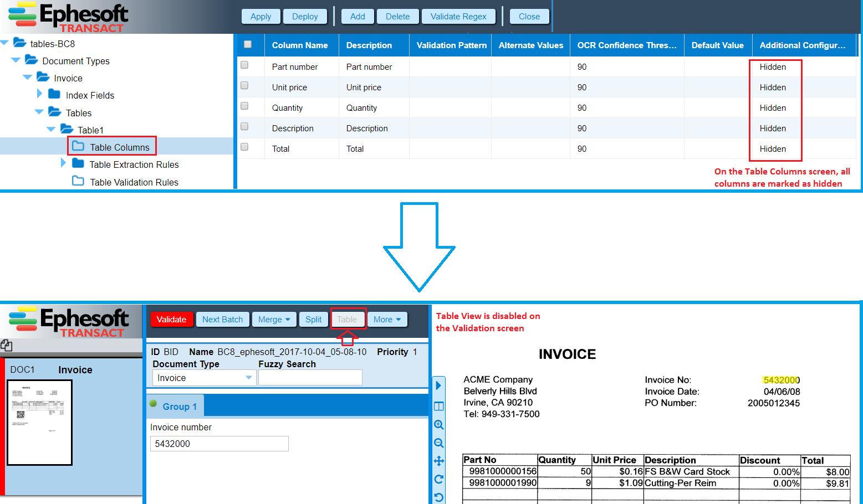Expand the Table Extraction Rules arrow

coord(63,163)
